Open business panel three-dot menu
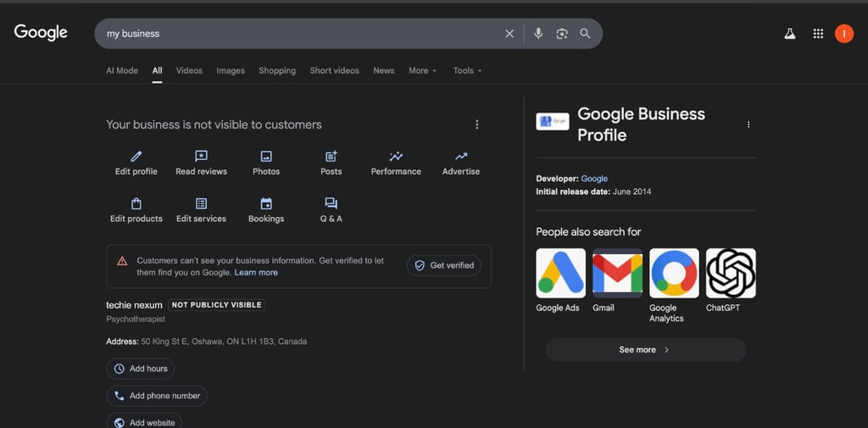This screenshot has height=428, width=868. [x=477, y=125]
